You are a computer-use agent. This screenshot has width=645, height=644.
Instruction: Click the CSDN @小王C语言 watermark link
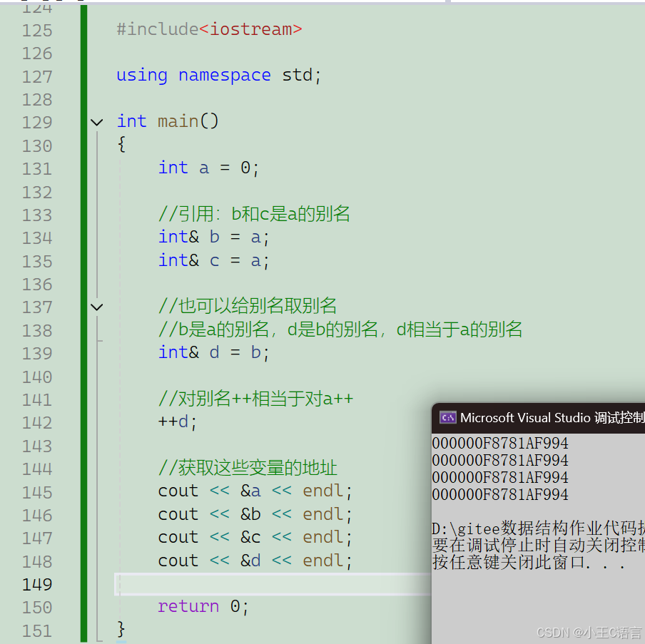coord(589,633)
